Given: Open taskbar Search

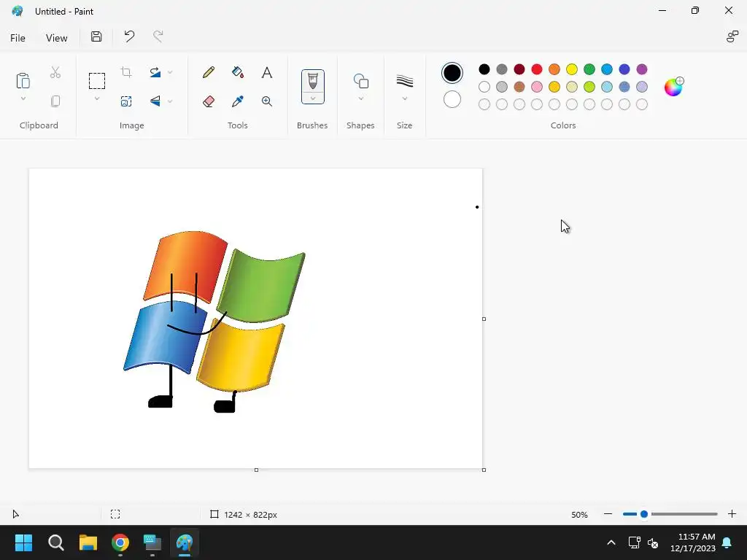Looking at the screenshot, I should pos(55,542).
